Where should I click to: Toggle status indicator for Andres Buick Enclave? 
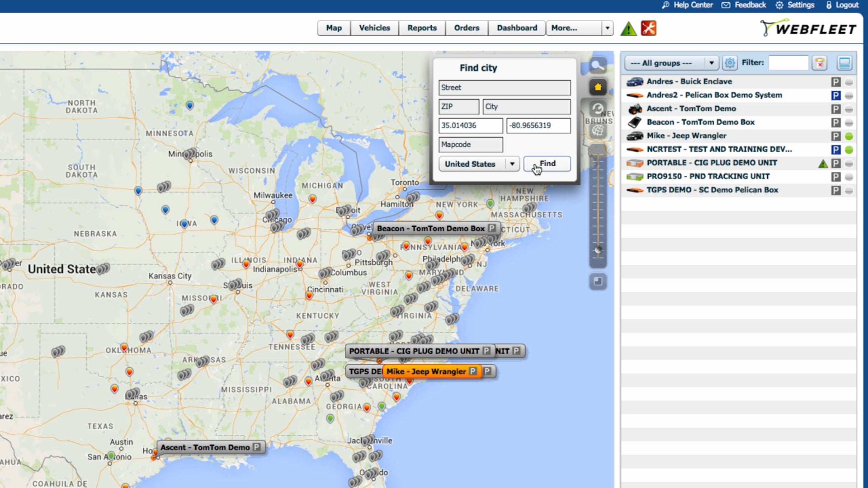pyautogui.click(x=849, y=82)
